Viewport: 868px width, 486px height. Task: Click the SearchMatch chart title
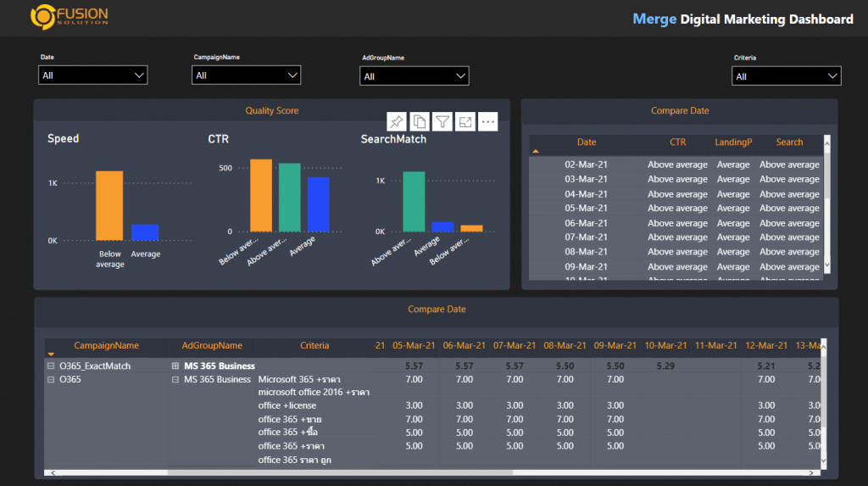393,139
